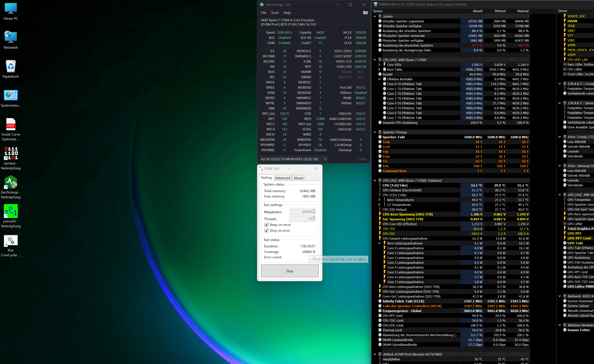Select the ZenTimings shortcut desktop icon
This screenshot has height=364, width=594.
click(11, 187)
